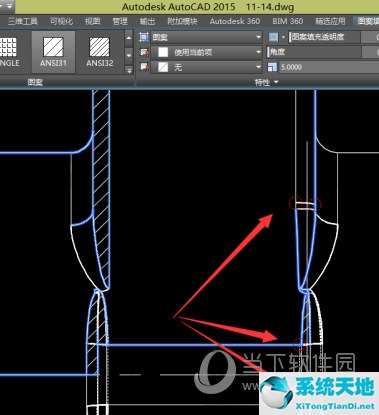Viewport: 379px width, 415px height.
Task: Open hatch color 使用当前项 dropdown
Action: coord(207,52)
